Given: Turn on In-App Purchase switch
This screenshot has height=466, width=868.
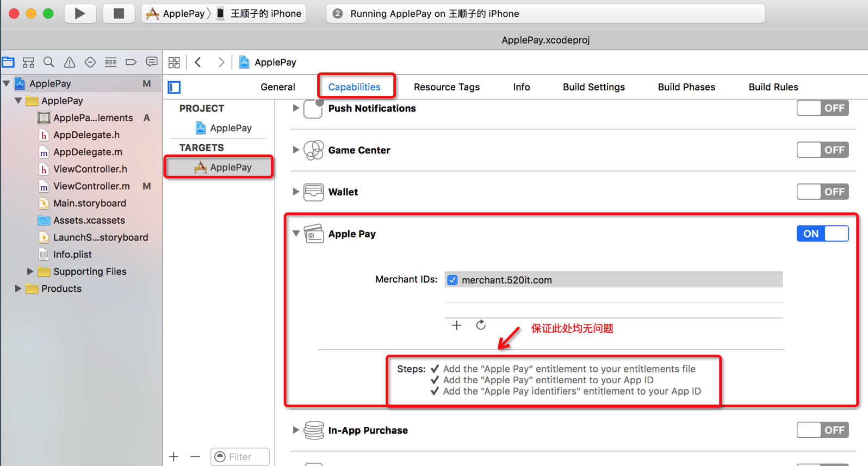Looking at the screenshot, I should (822, 430).
